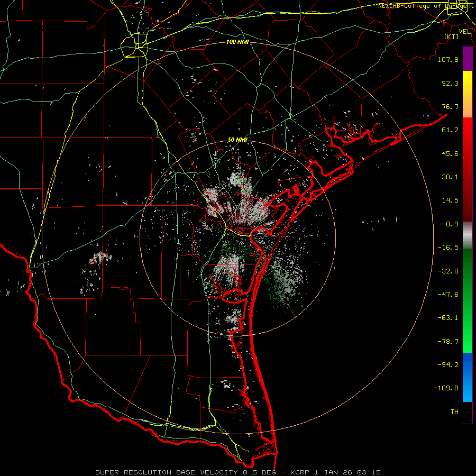Click the 107.8 value on the velocity scale
The width and height of the screenshot is (476, 476).
[x=448, y=60]
